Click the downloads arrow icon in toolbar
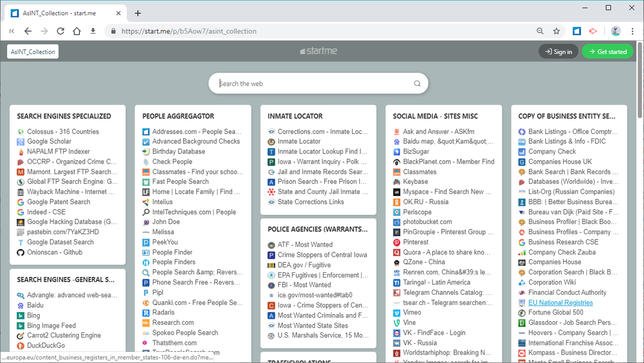Image resolution: width=644 pixels, height=363 pixels. click(93, 31)
